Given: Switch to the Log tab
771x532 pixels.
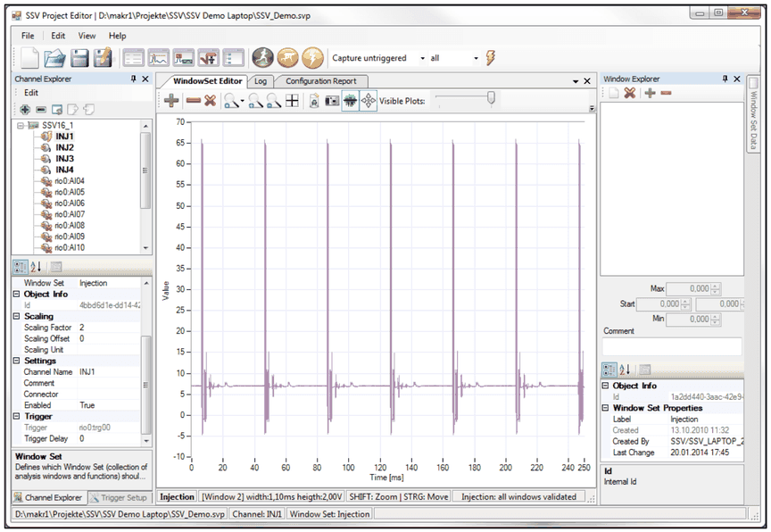Looking at the screenshot, I should 260,81.
